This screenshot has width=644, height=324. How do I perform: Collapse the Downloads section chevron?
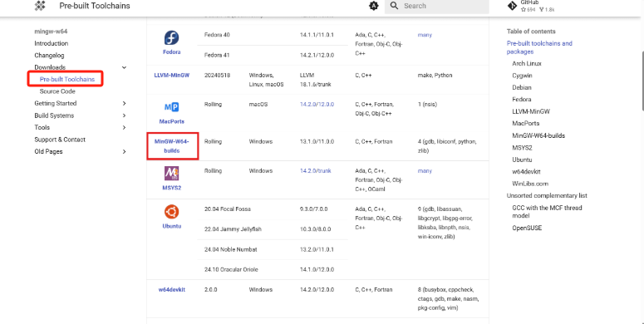click(124, 67)
